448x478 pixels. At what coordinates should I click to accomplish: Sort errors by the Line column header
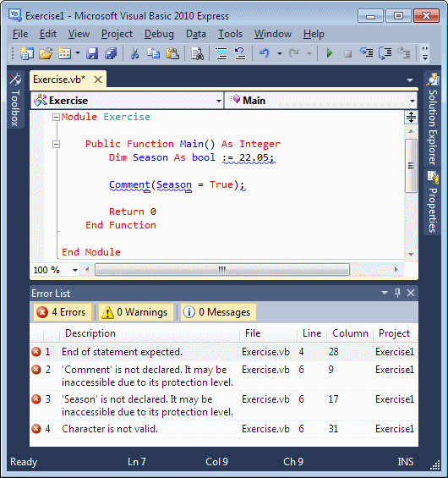(x=312, y=333)
